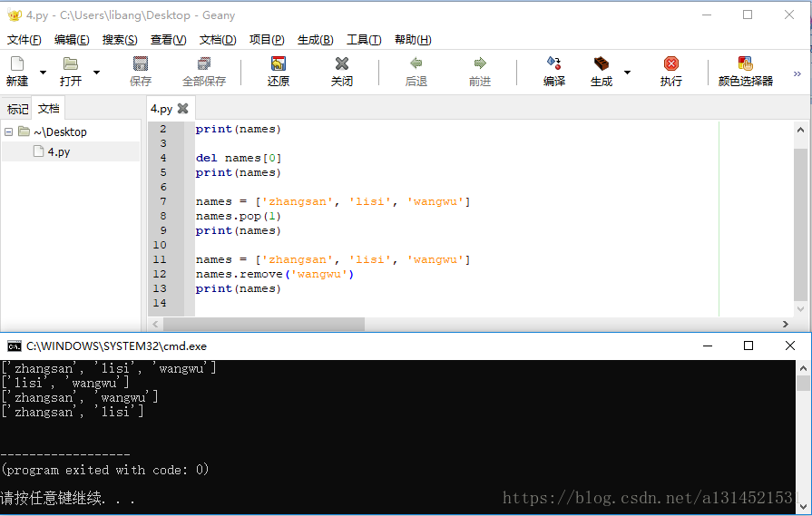The width and height of the screenshot is (812, 516).
Task: Open the Document (文档) menu
Action: tap(218, 40)
